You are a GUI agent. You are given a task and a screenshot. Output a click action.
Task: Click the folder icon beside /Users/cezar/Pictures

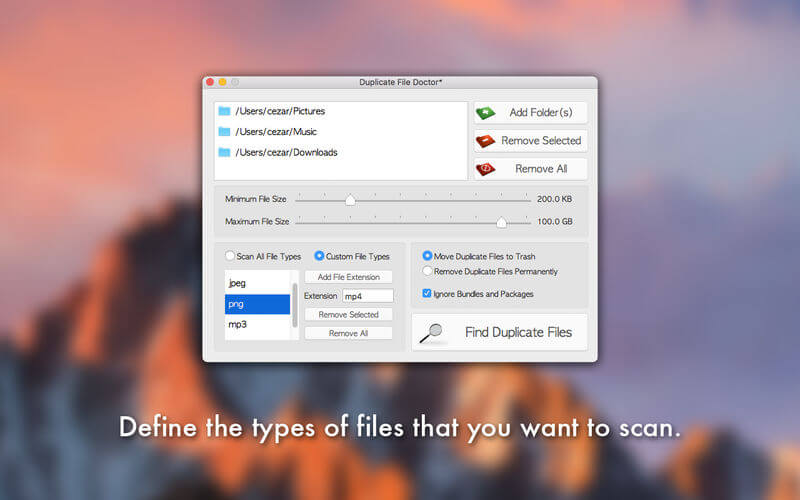coord(224,111)
